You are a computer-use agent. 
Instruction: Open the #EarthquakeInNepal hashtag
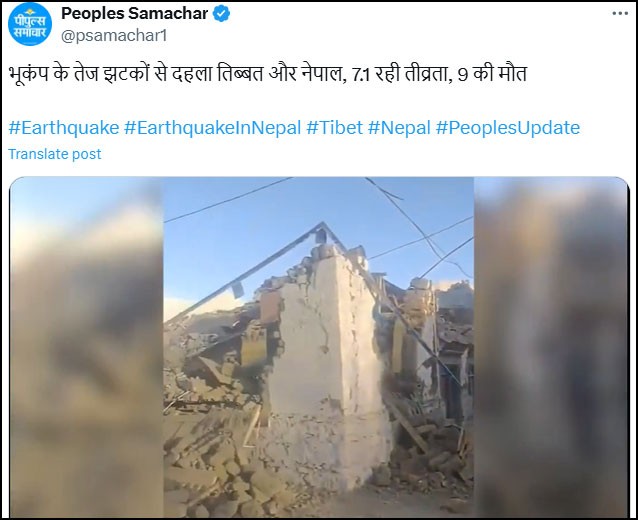pos(212,128)
